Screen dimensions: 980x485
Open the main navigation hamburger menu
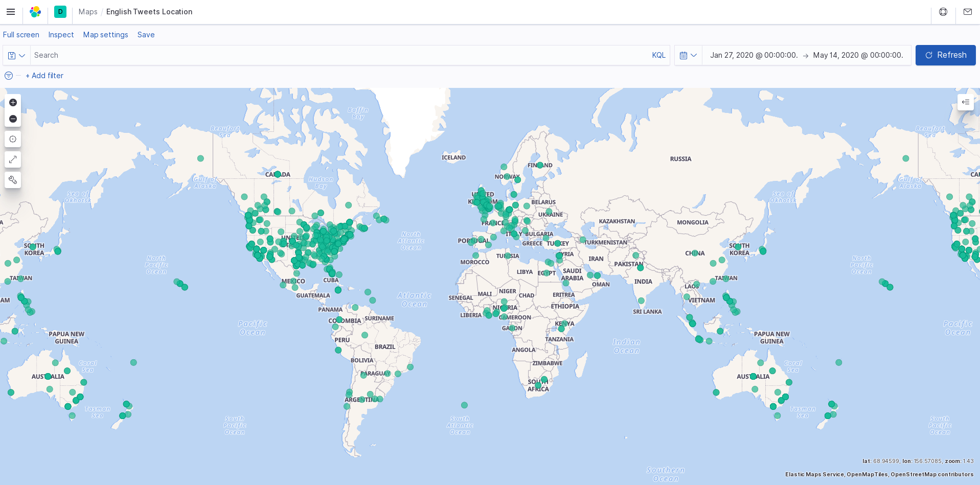coord(11,12)
